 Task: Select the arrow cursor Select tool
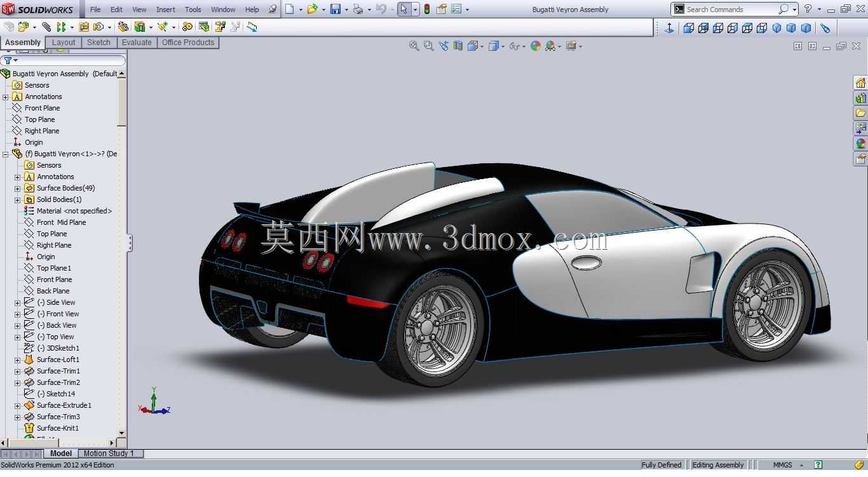[x=404, y=9]
